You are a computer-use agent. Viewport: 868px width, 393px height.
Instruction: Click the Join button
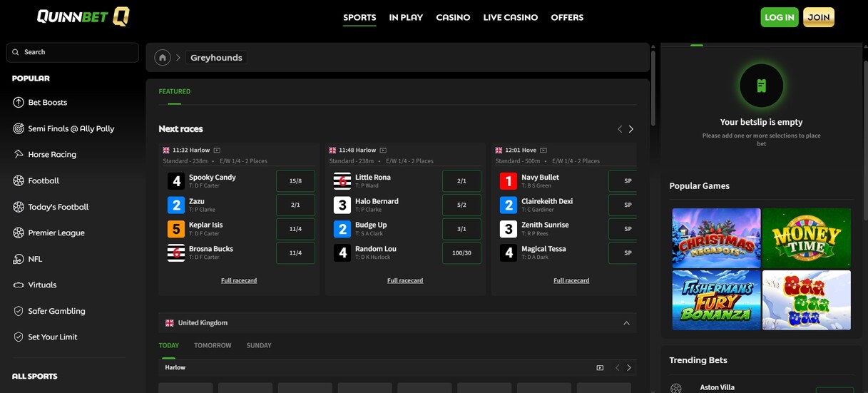point(819,17)
